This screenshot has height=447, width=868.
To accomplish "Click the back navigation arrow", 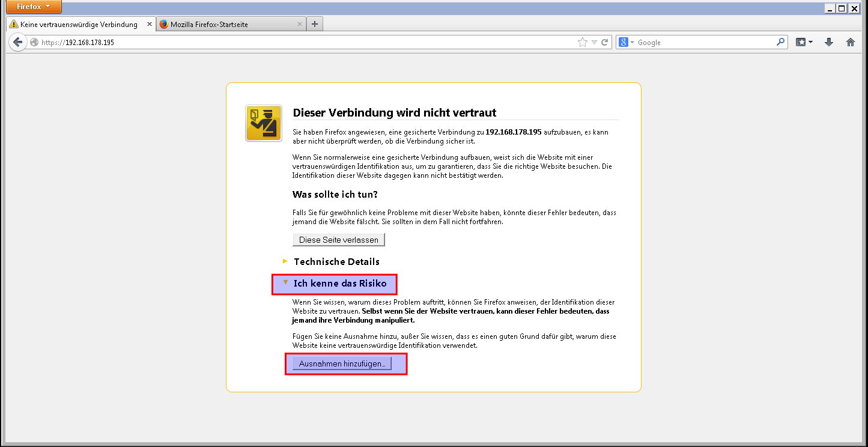I will click(17, 42).
